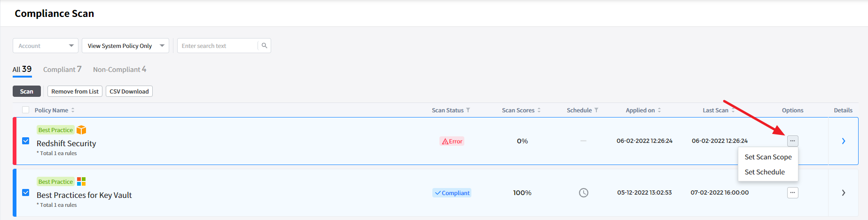Click the search magnifier icon
The image size is (868, 220).
(264, 46)
